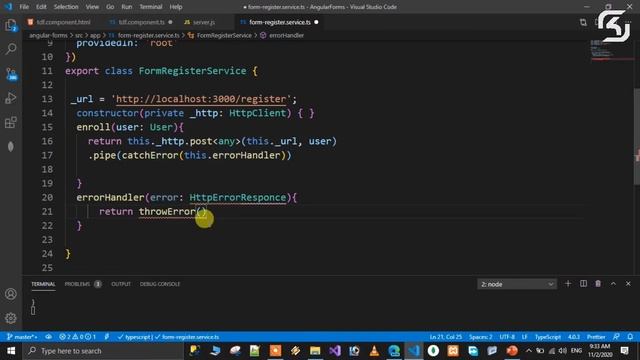640x360 pixels.
Task: Maximize the panel with up chevron
Action: click(613, 284)
